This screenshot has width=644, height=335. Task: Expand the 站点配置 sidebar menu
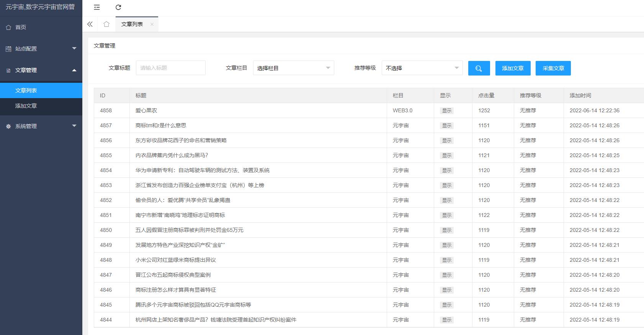pos(41,49)
